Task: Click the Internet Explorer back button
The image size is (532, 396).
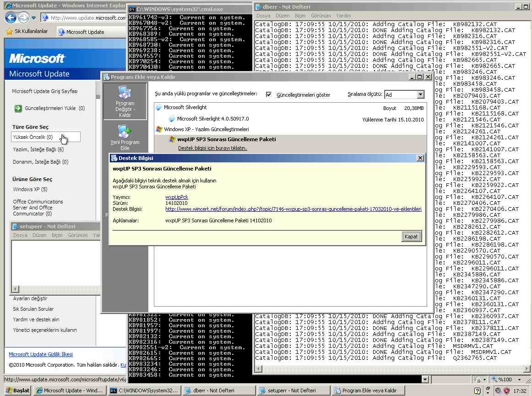Action: coord(11,18)
